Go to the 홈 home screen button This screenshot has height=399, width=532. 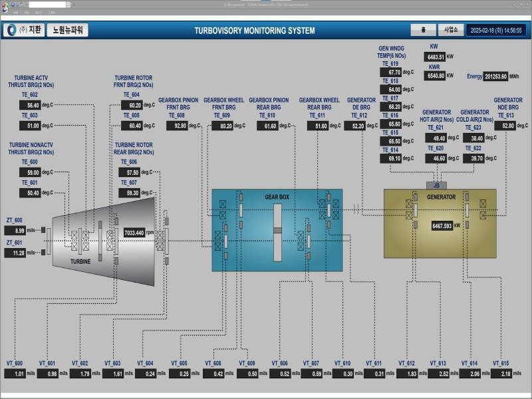pos(423,30)
